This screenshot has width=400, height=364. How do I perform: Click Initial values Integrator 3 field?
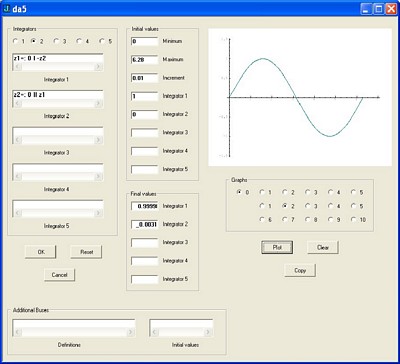point(145,133)
